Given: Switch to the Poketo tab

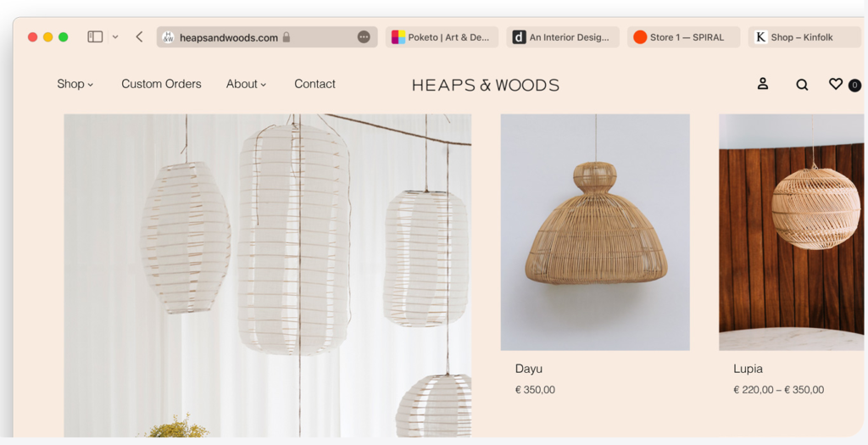Looking at the screenshot, I should tap(442, 37).
